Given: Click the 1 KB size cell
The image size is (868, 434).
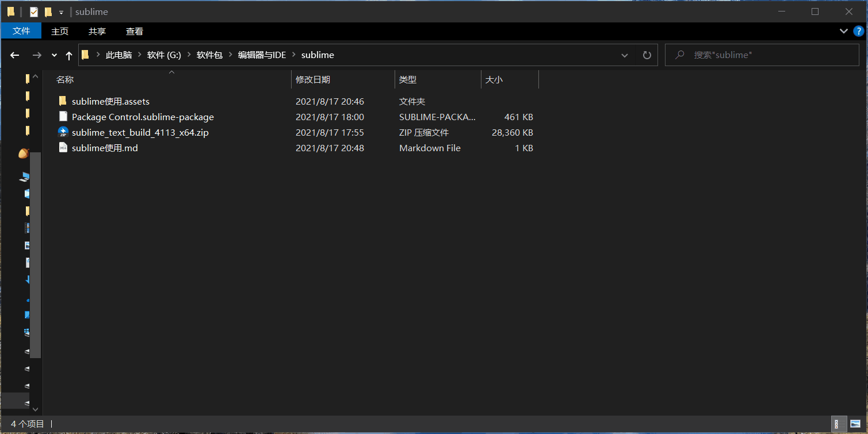Looking at the screenshot, I should pos(524,148).
